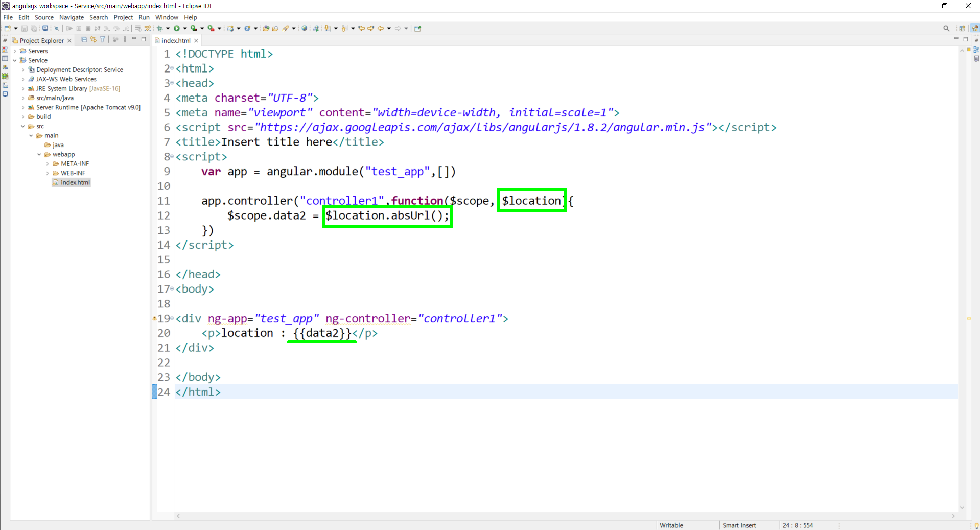Click the yellow warning marker in overview ruler
The width and height of the screenshot is (980, 530).
[x=969, y=319]
